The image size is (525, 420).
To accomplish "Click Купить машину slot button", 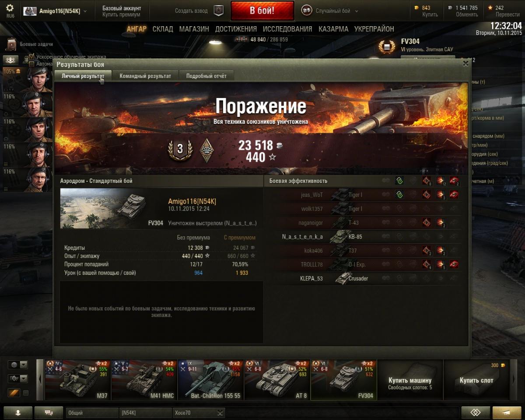I will point(410,380).
